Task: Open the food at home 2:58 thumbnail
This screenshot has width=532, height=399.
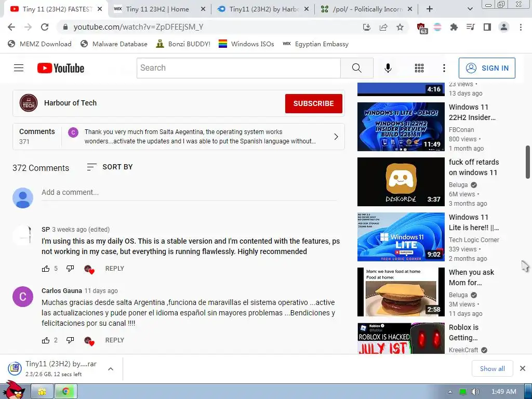Action: 401,292
